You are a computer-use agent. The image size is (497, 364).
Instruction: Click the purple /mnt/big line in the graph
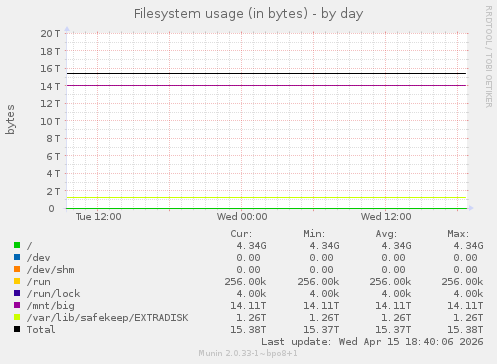coord(266,85)
